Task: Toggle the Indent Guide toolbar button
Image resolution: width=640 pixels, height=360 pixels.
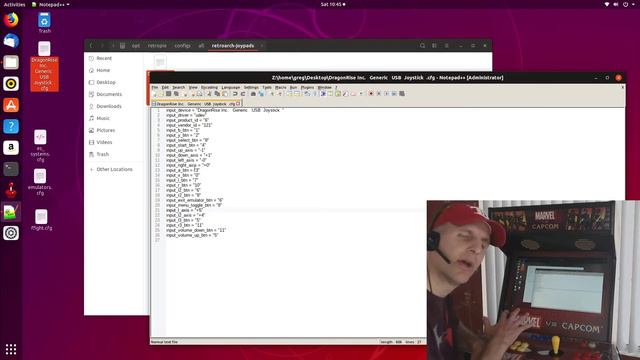Action: click(x=322, y=93)
